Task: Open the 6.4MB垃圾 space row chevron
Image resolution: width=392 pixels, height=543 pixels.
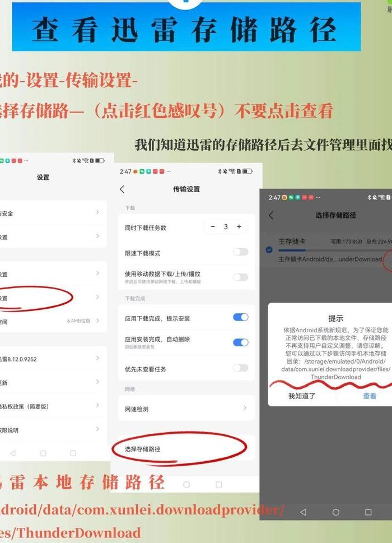Action: (97, 321)
